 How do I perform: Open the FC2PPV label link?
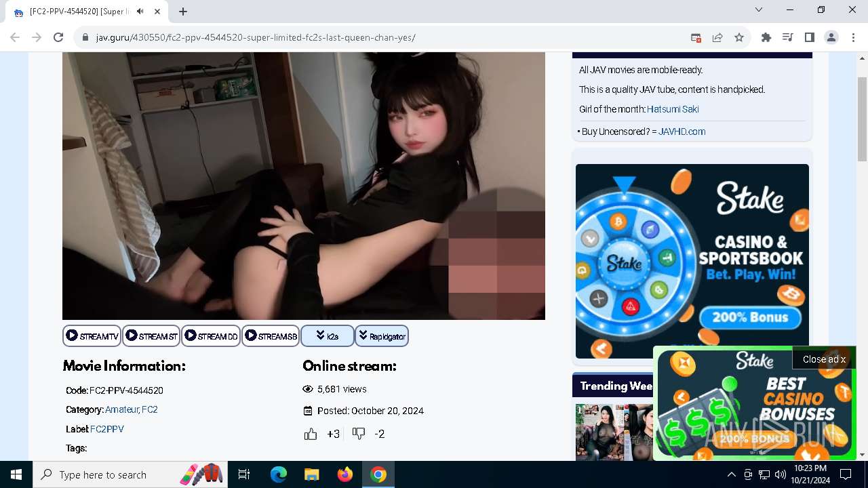(x=107, y=429)
